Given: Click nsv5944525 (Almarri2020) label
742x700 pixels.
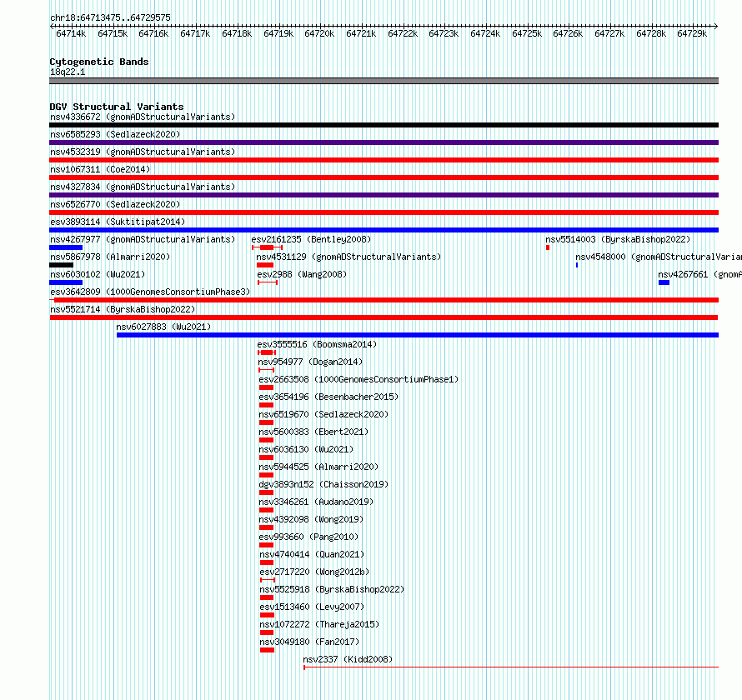Looking at the screenshot, I should pos(318,467).
